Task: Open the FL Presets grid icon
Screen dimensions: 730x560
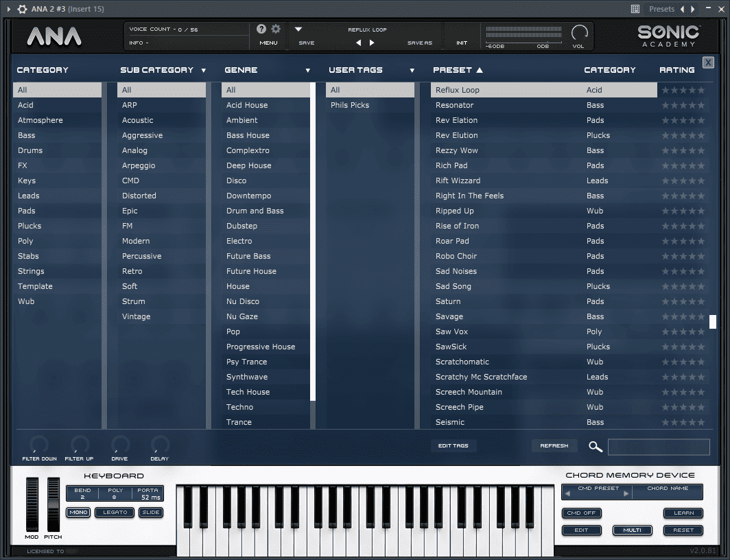Action: click(x=635, y=9)
